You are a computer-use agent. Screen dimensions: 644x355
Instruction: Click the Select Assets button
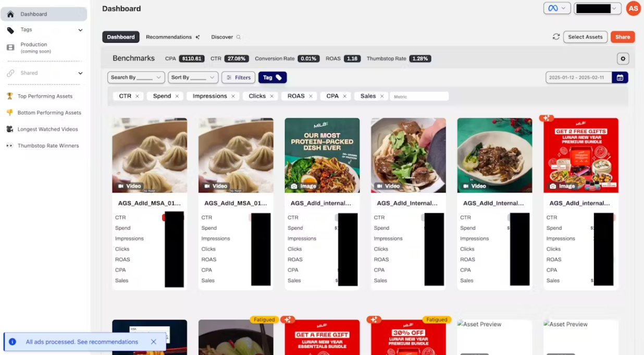coord(585,37)
